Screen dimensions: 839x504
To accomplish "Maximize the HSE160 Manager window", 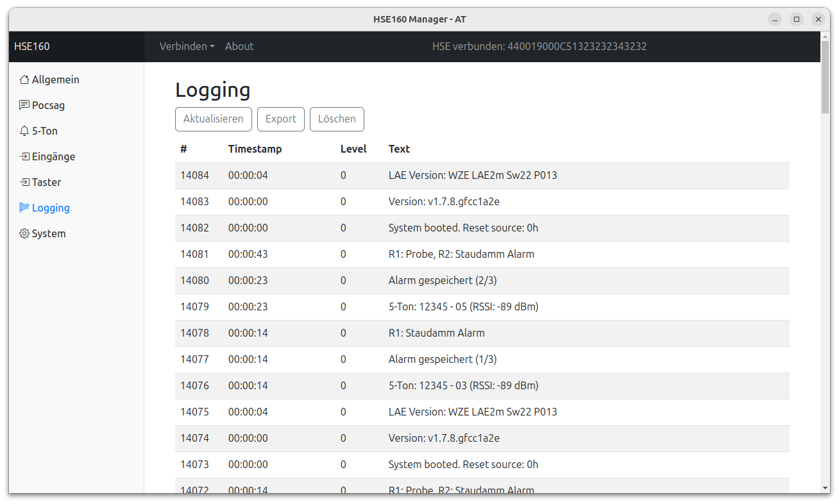I will point(797,19).
